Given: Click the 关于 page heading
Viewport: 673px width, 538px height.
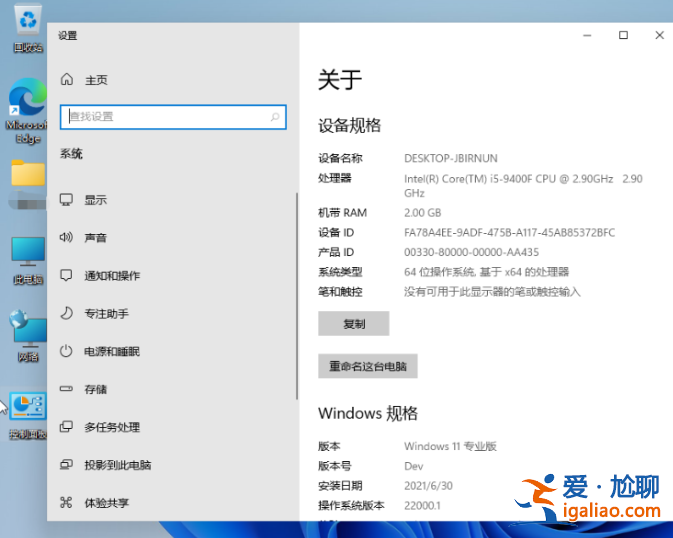Looking at the screenshot, I should (x=340, y=80).
